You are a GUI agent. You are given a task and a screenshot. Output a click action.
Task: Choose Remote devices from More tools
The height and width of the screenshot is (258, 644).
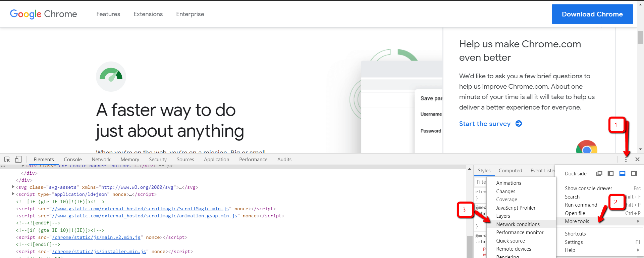point(521,249)
